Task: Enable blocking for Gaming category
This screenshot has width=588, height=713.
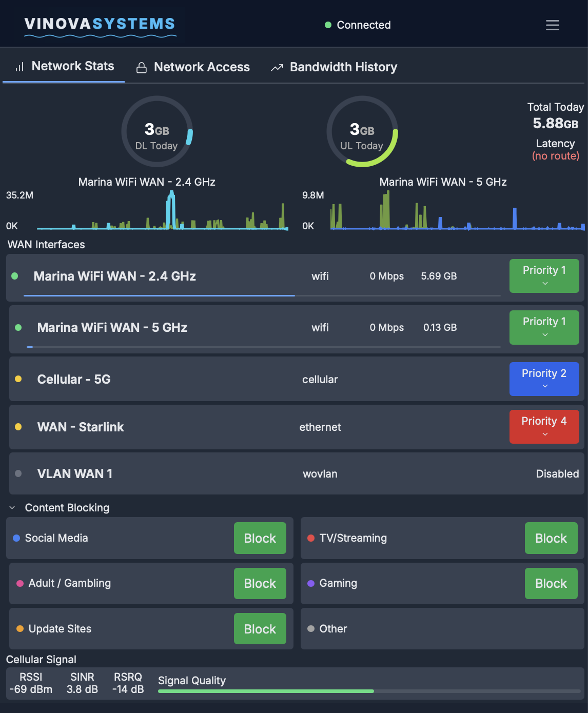Action: coord(551,583)
